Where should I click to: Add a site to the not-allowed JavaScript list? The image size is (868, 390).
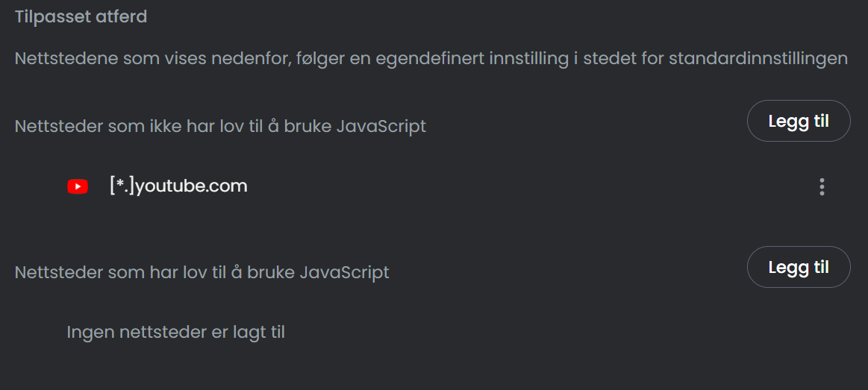coord(799,121)
